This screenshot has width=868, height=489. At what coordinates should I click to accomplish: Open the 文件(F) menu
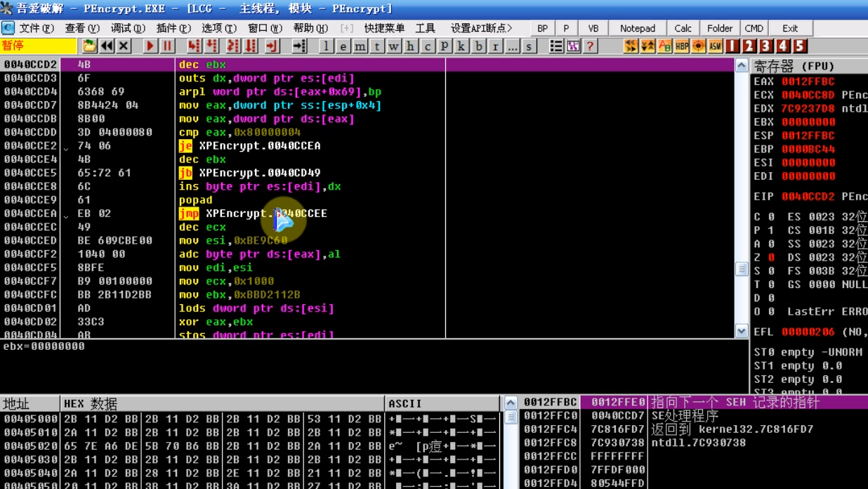(x=37, y=28)
